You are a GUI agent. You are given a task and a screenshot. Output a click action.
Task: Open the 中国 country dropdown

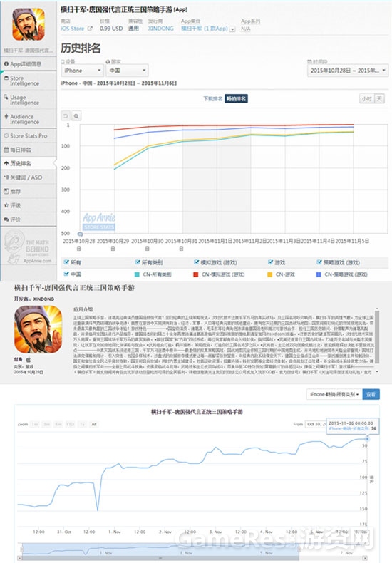[127, 71]
